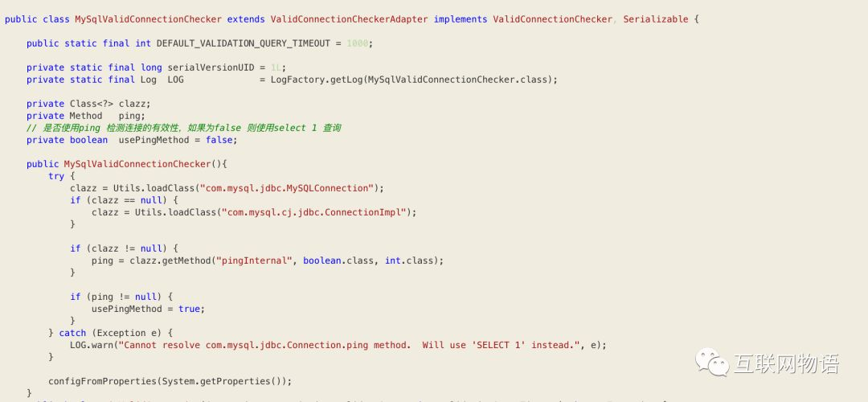This screenshot has width=868, height=402.
Task: Click the "com.mysql.cj.jdbc.ConnectionImpl" string literal
Action: tap(314, 212)
